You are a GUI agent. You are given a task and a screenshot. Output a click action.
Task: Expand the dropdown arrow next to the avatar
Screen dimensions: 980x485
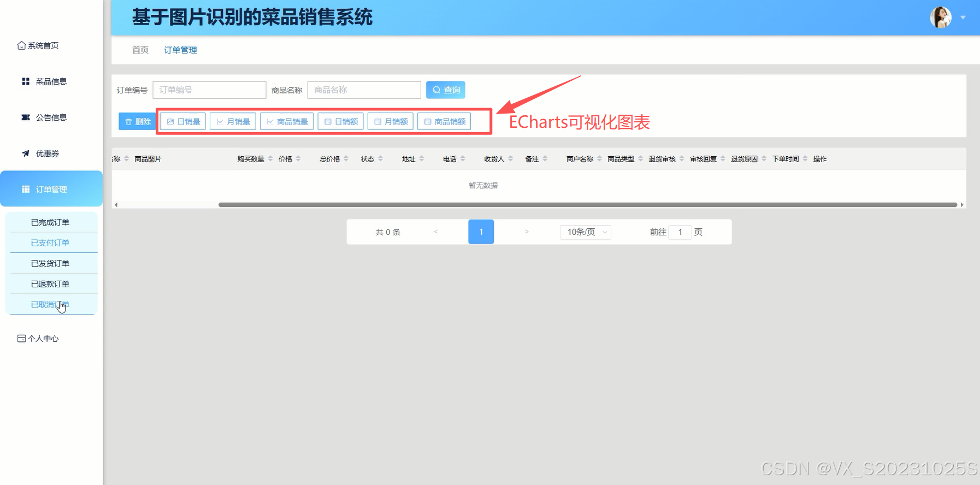point(963,17)
